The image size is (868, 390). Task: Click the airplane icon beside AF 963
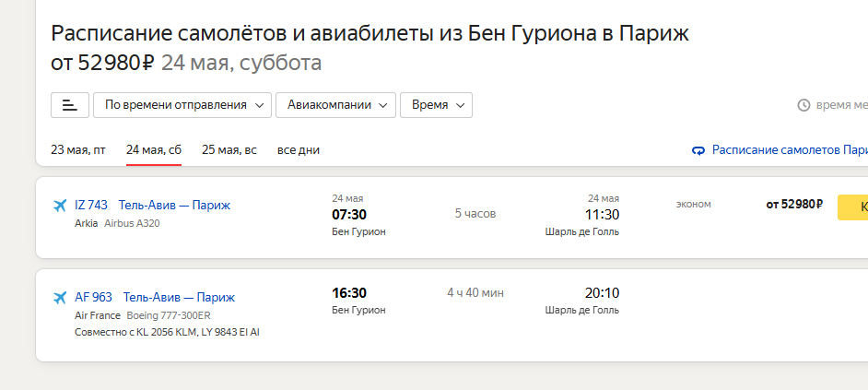point(60,298)
